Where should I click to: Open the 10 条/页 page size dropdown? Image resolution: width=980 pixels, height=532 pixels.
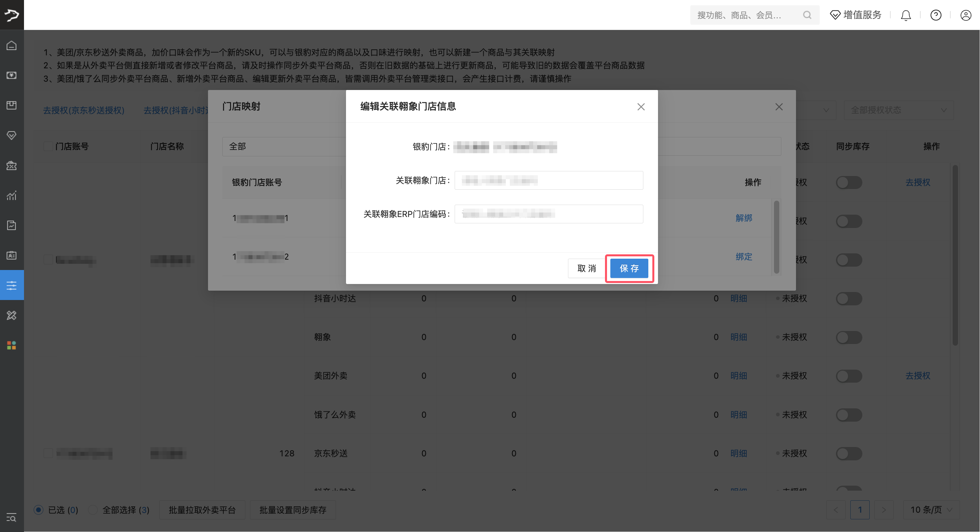(x=931, y=510)
